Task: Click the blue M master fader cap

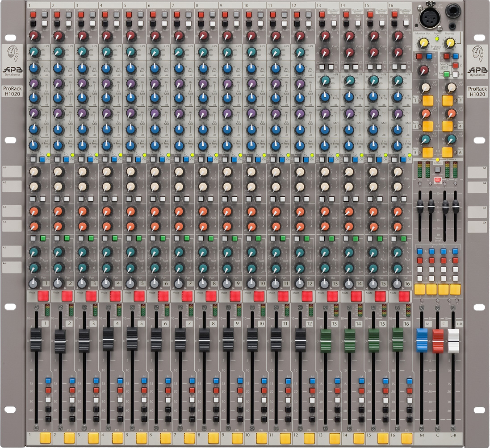Action: pyautogui.click(x=422, y=340)
